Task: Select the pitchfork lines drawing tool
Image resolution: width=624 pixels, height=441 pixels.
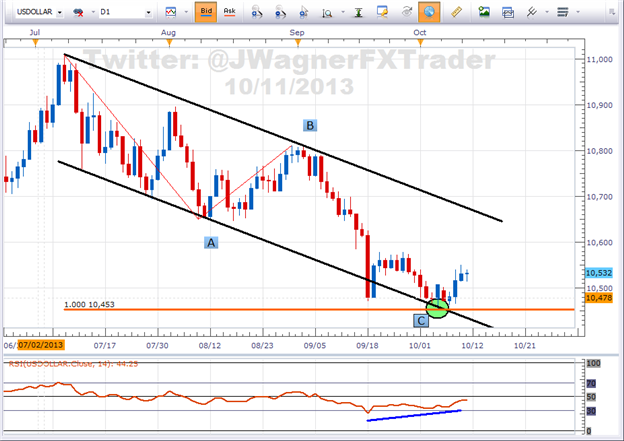Action: pyautogui.click(x=532, y=12)
